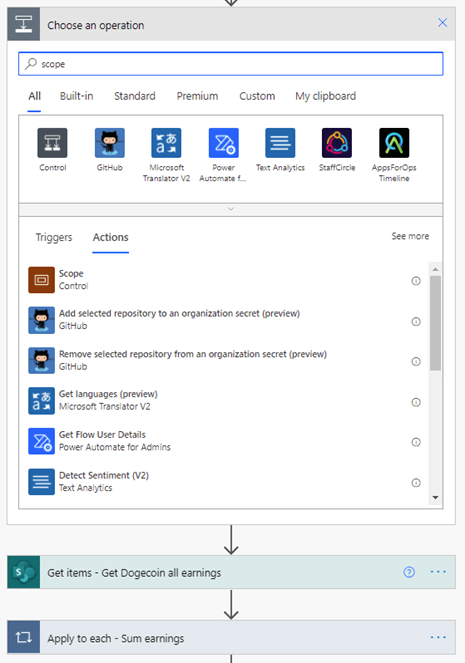Click Translator icon for Get languages
The width and height of the screenshot is (465, 663).
41,401
